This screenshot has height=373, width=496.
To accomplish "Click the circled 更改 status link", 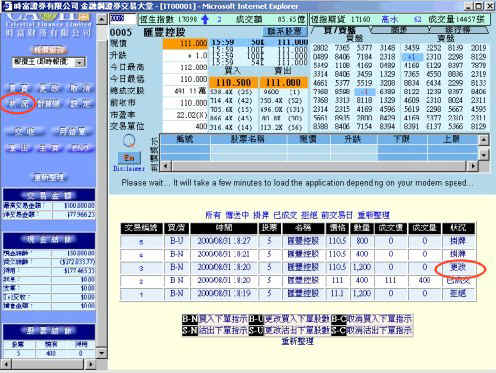I will click(458, 267).
